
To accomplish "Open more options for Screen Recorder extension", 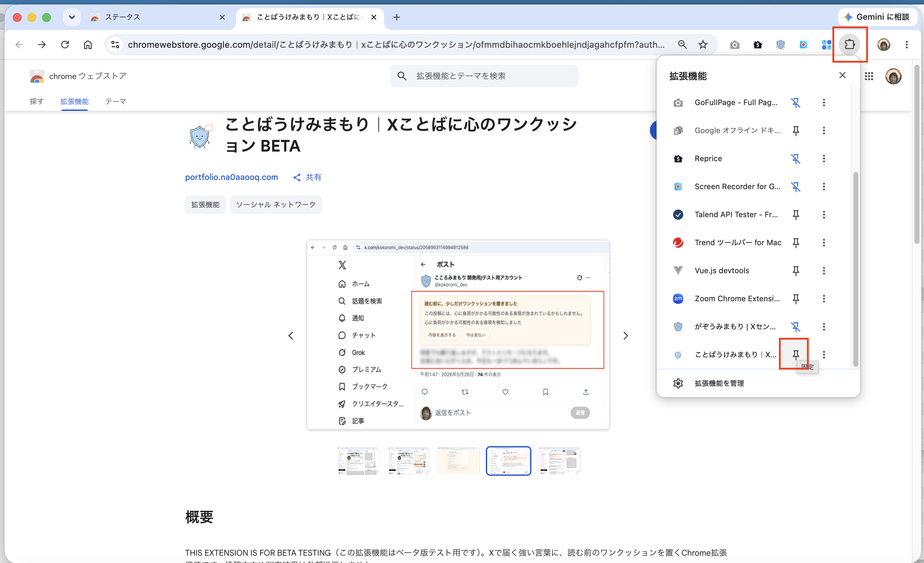I will [824, 186].
